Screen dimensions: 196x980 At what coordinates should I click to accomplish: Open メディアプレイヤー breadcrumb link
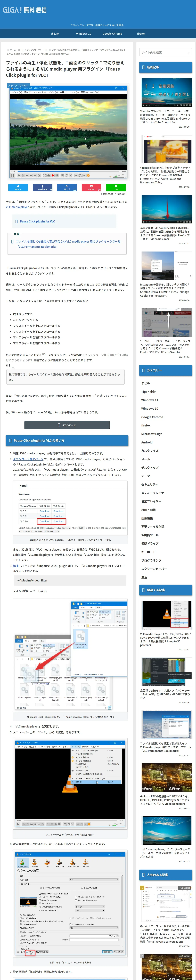pyautogui.click(x=34, y=50)
